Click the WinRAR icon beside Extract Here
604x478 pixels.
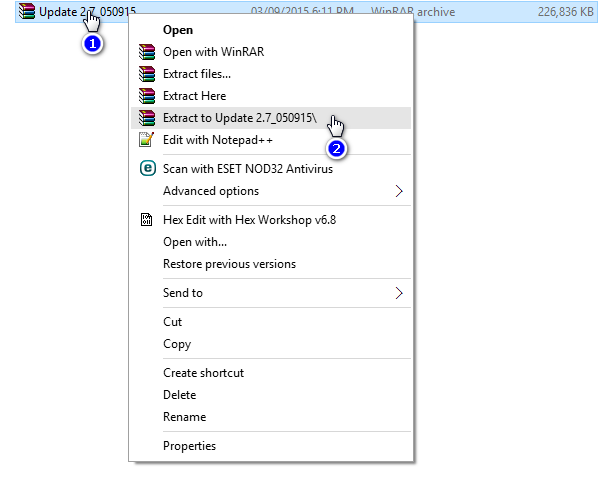tap(147, 96)
